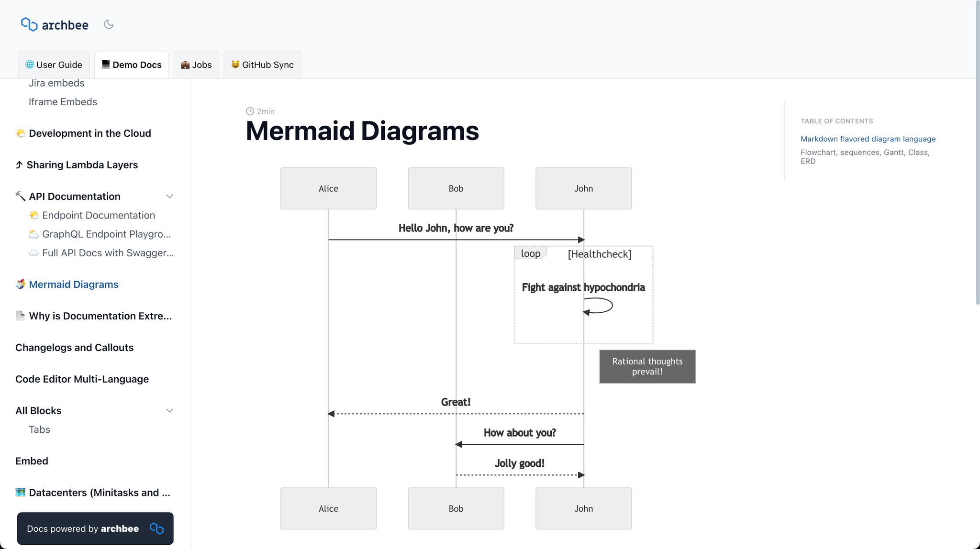Screen dimensions: 980x549
Task: Click on Iframe Embeds sidebar item
Action: 63,101
